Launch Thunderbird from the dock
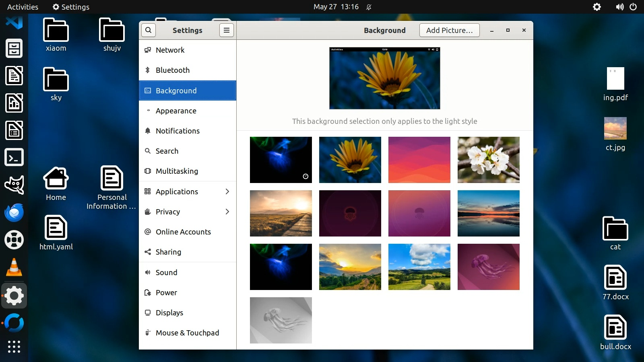Image resolution: width=644 pixels, height=362 pixels. tap(14, 212)
